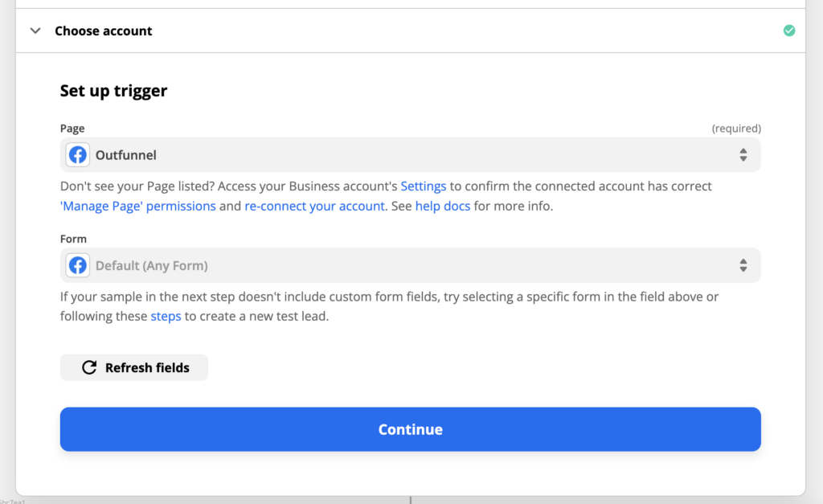Click the Refresh fields button
823x504 pixels.
tap(134, 367)
